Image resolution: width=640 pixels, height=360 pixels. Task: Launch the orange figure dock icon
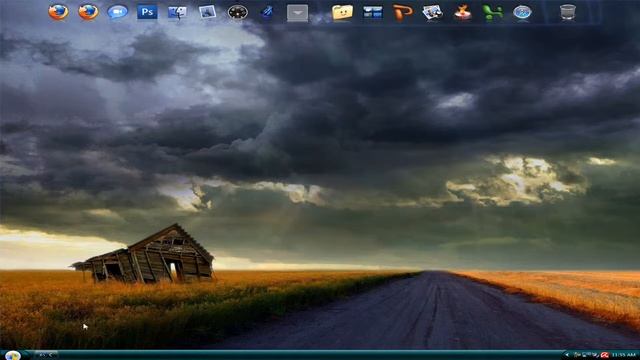click(462, 12)
